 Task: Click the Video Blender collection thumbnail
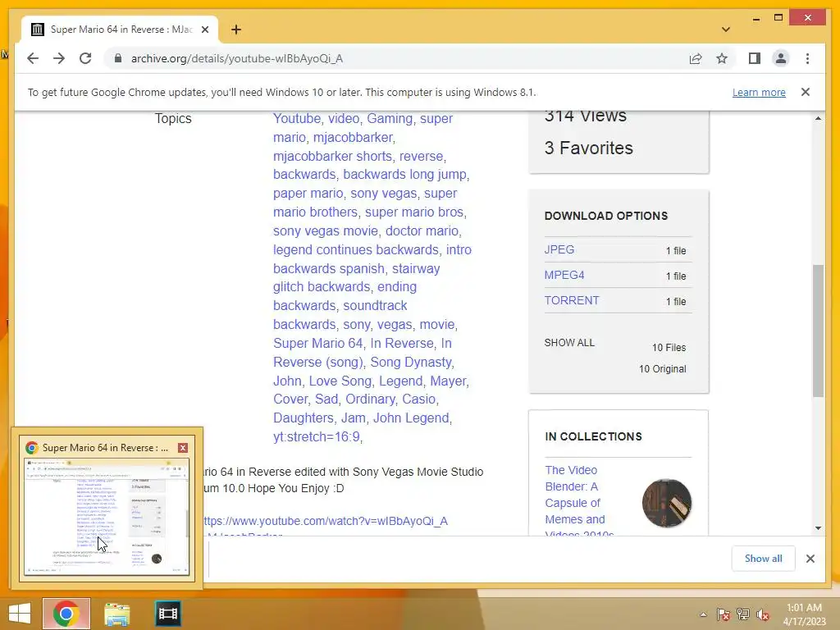pyautogui.click(x=666, y=503)
